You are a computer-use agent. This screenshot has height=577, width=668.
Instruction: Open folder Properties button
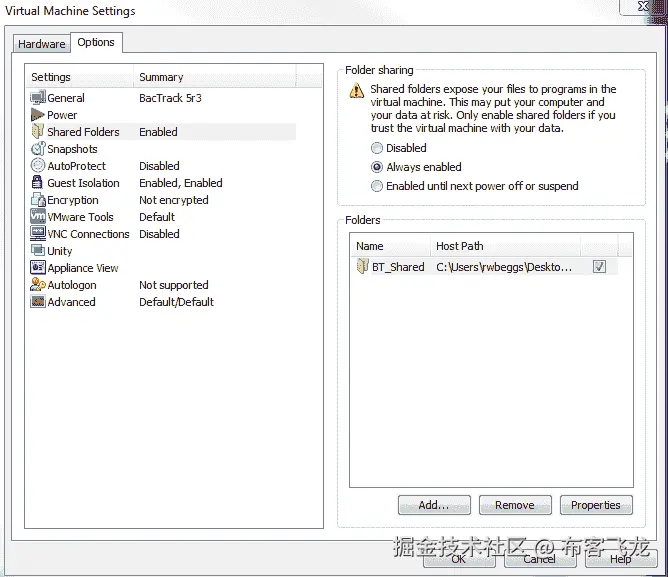click(x=596, y=505)
